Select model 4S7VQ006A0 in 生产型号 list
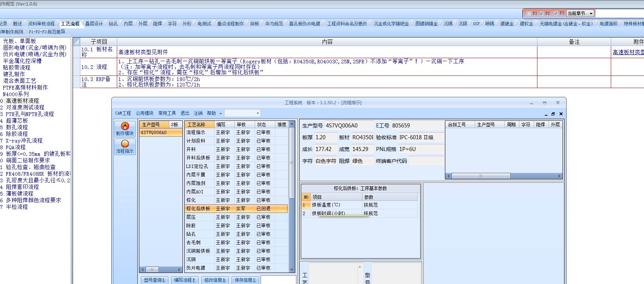The image size is (644, 284). (x=161, y=132)
